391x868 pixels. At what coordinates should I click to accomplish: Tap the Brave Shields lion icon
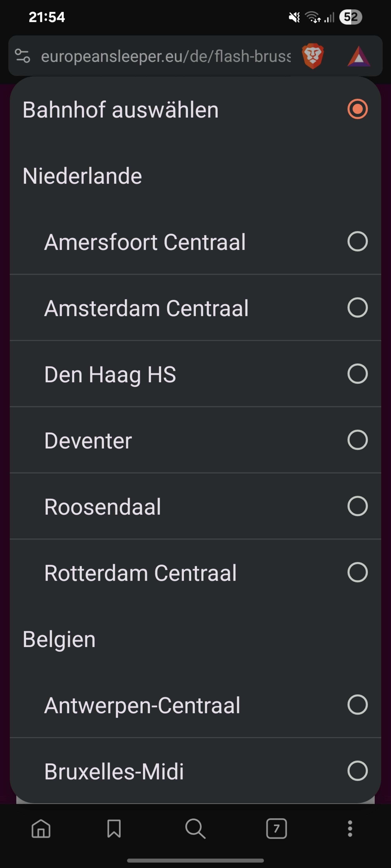point(313,56)
